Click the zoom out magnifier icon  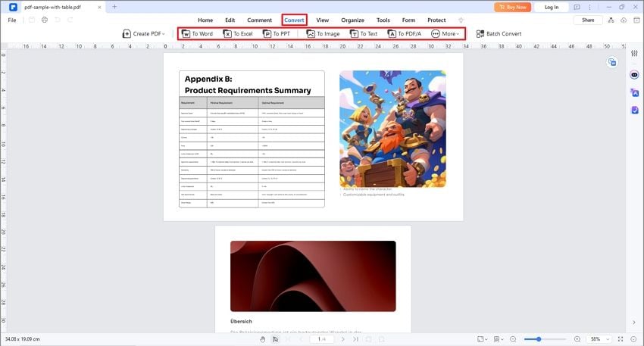[x=513, y=339]
